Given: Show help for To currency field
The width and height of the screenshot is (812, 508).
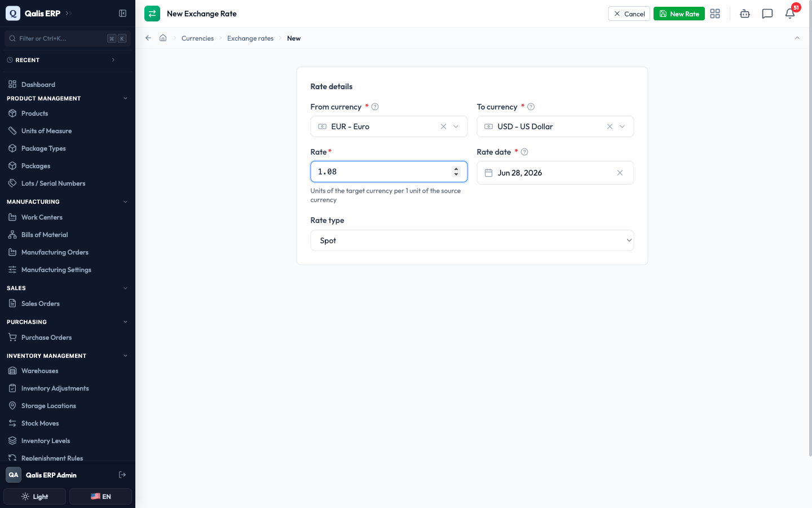Looking at the screenshot, I should 531,107.
